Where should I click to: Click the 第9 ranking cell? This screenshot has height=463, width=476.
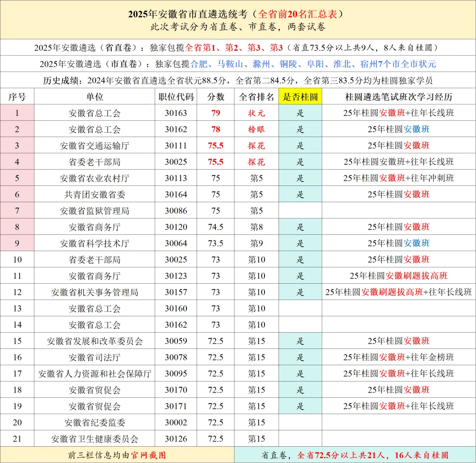coord(257,243)
